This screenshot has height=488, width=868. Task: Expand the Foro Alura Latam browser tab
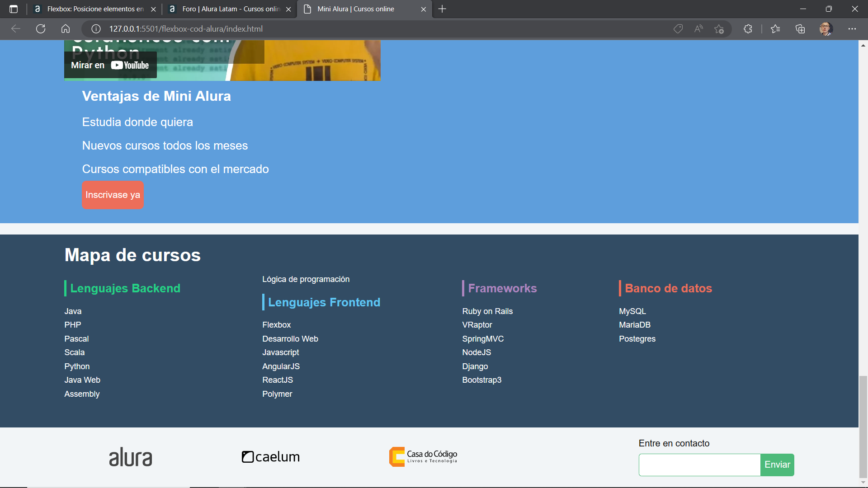(x=231, y=9)
